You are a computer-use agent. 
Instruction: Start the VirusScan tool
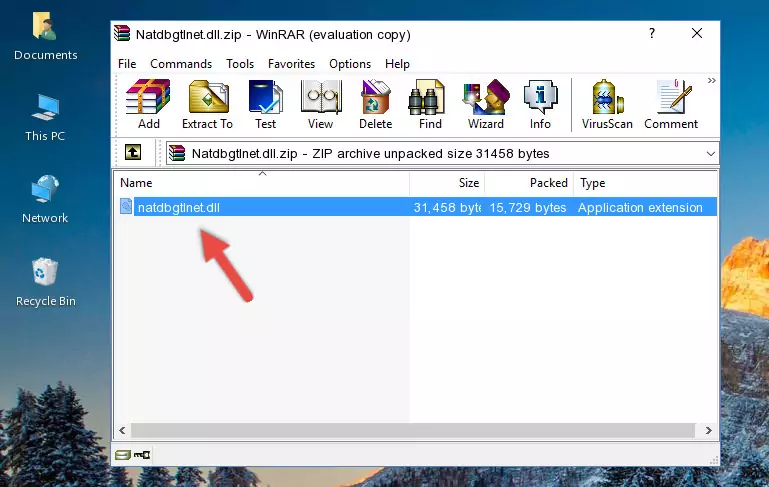pyautogui.click(x=607, y=104)
